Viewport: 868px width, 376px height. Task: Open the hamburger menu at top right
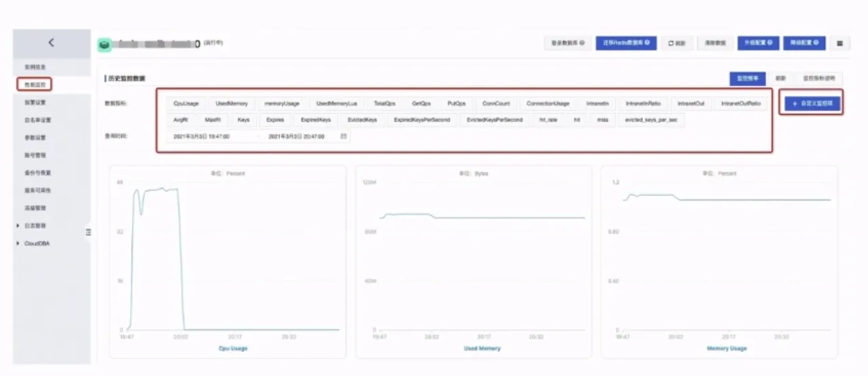click(839, 43)
